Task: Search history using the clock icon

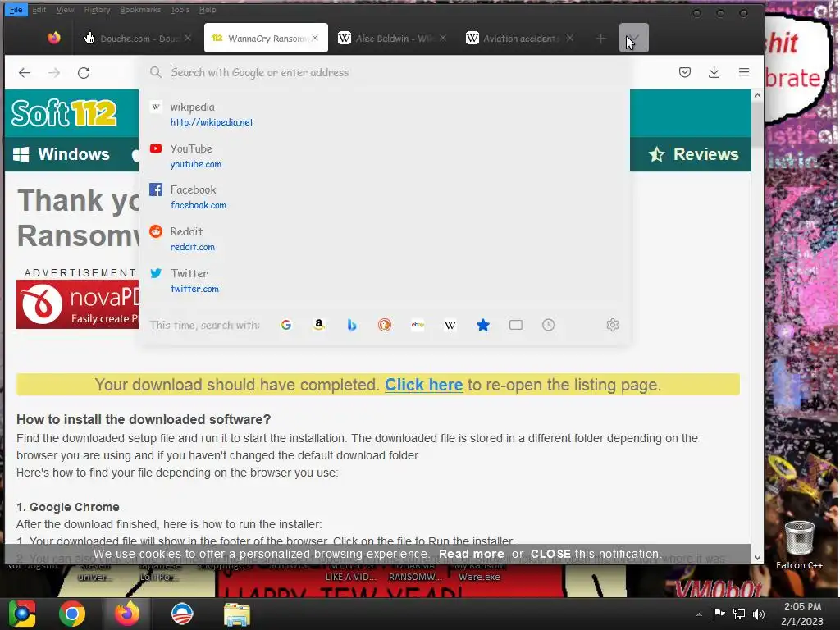Action: click(x=549, y=325)
